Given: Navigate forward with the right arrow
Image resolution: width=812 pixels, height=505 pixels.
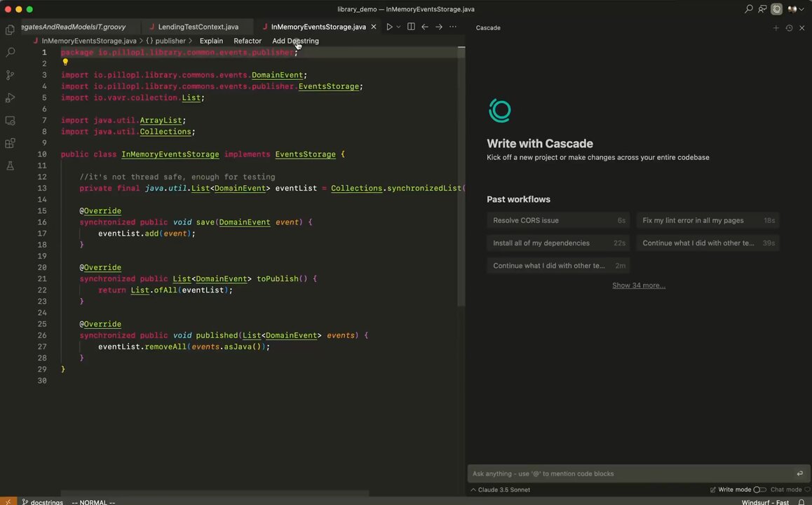Looking at the screenshot, I should [x=439, y=27].
